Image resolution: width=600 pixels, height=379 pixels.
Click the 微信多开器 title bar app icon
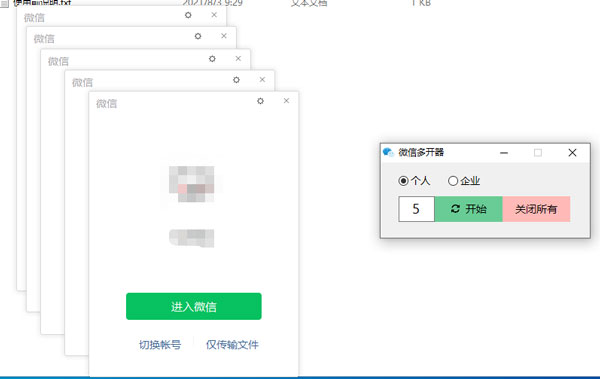[388, 152]
